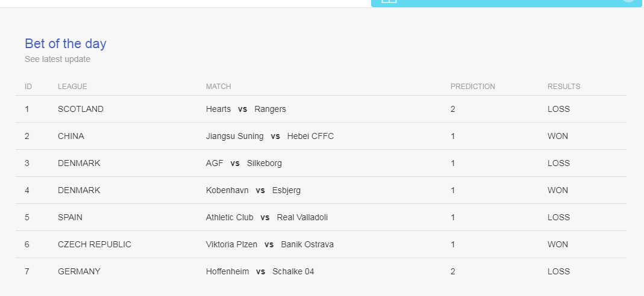
Task: Click the LOSS result for the SPAIN row
Action: pyautogui.click(x=558, y=217)
